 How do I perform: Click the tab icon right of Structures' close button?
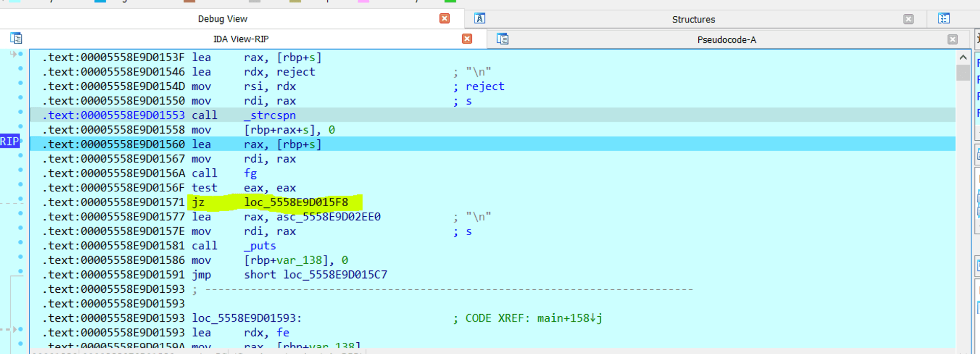(x=944, y=18)
